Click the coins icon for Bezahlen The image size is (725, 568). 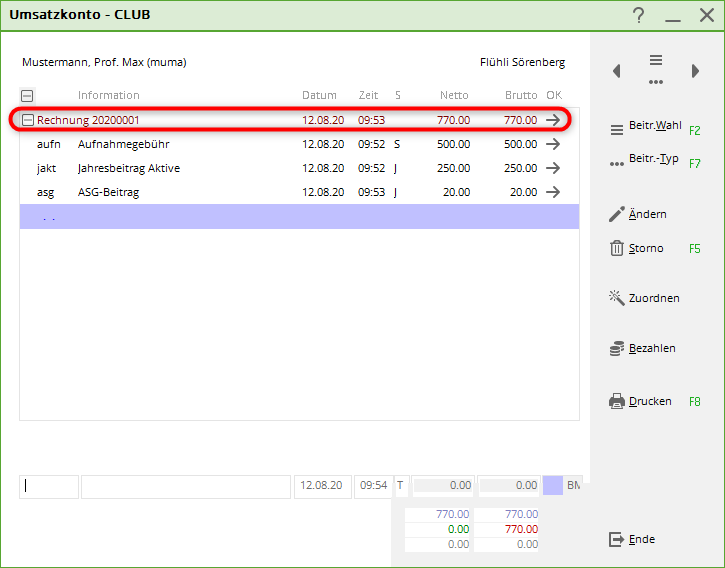(x=617, y=349)
